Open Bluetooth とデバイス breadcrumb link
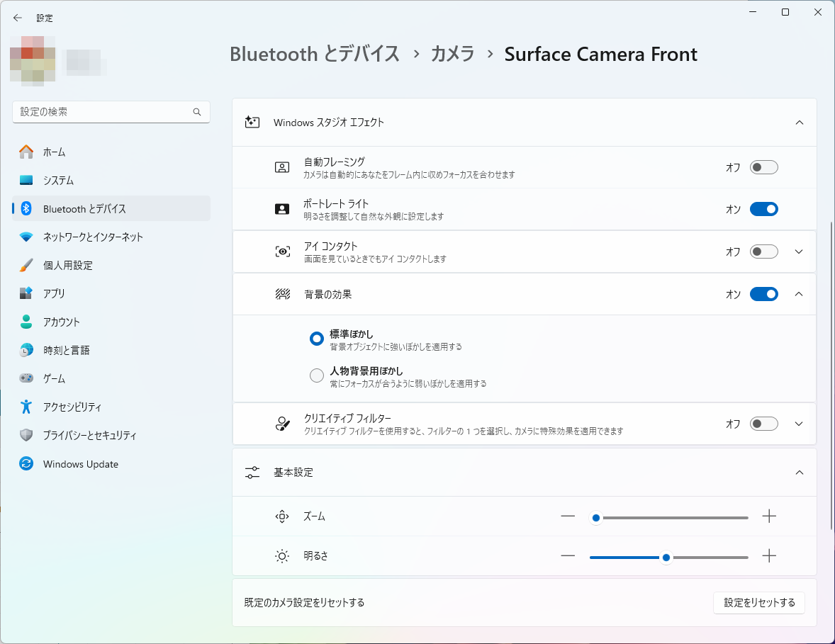Image resolution: width=835 pixels, height=644 pixels. [x=315, y=54]
